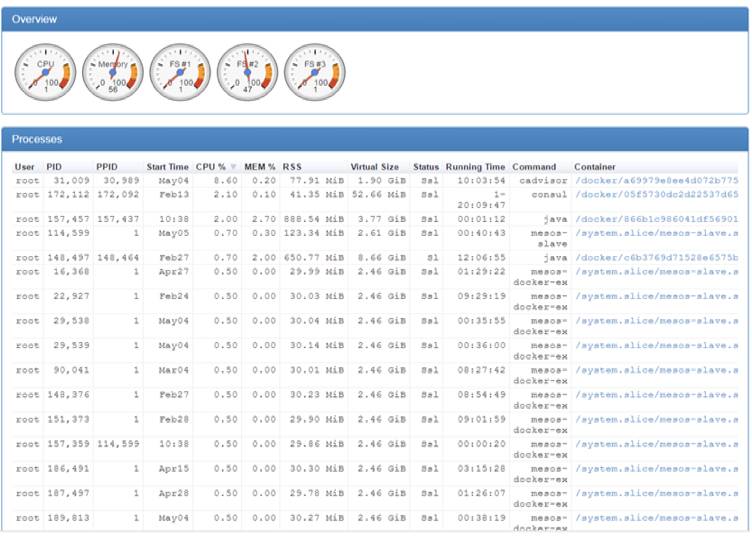Sort by Status column header
This screenshot has width=752, height=540.
point(426,167)
